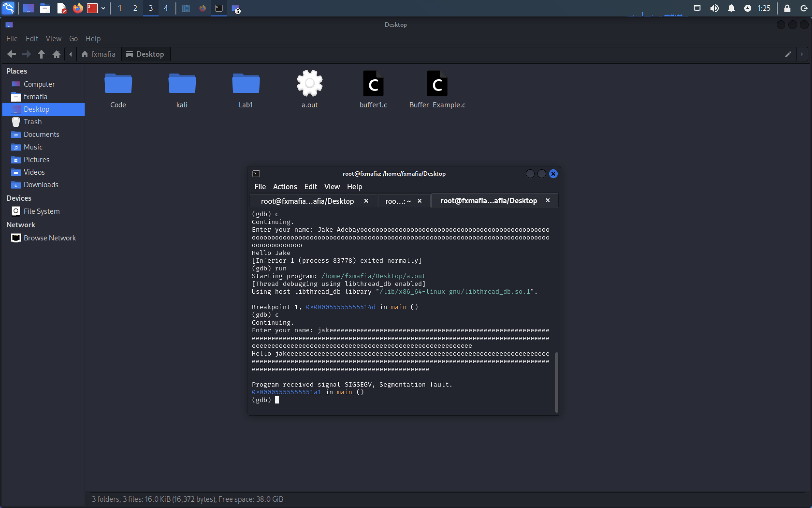812x508 pixels.
Task: Open terminal View menu
Action: pos(332,187)
